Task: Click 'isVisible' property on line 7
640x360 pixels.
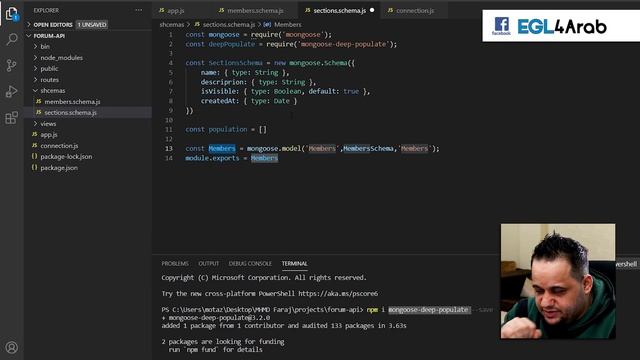Action: click(x=220, y=91)
